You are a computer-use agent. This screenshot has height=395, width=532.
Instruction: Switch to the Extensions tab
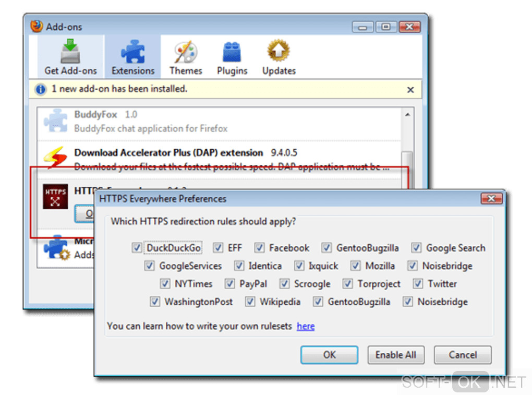coord(132,57)
